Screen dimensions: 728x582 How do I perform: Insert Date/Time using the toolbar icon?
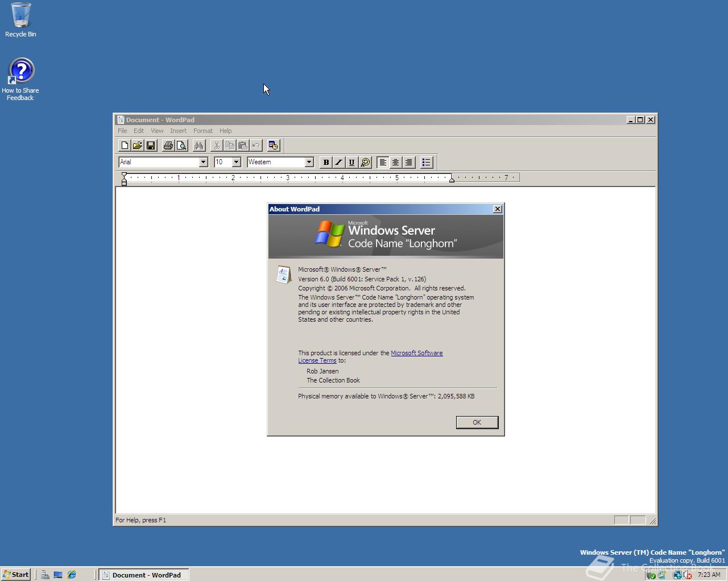[274, 145]
